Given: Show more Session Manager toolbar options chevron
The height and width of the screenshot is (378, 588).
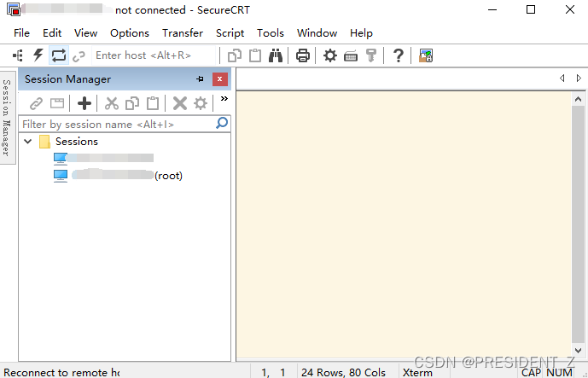Looking at the screenshot, I should tap(224, 99).
